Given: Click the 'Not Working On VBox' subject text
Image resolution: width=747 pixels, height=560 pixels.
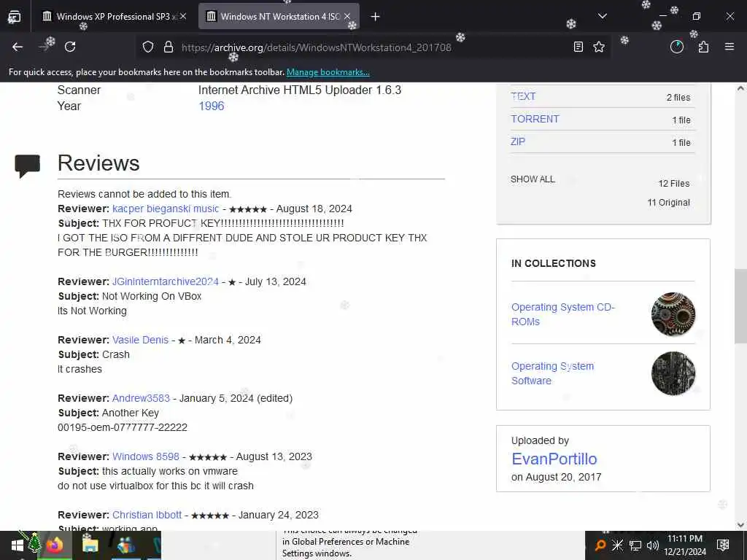Looking at the screenshot, I should point(152,296).
